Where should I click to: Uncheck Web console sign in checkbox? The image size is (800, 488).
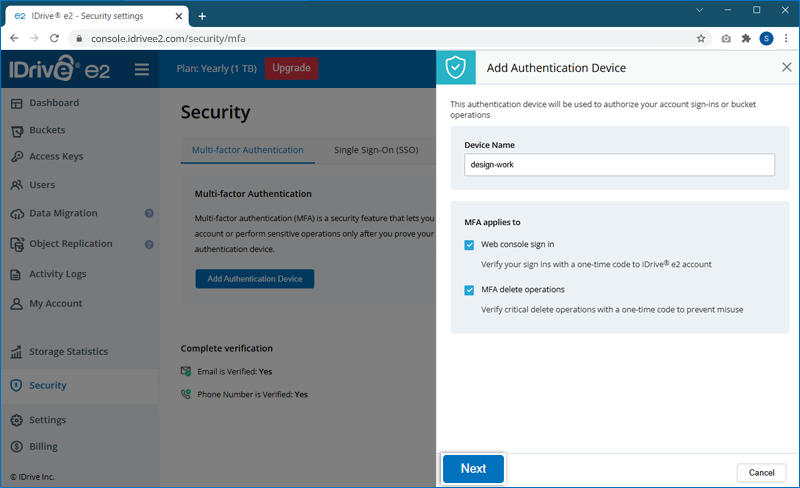469,244
